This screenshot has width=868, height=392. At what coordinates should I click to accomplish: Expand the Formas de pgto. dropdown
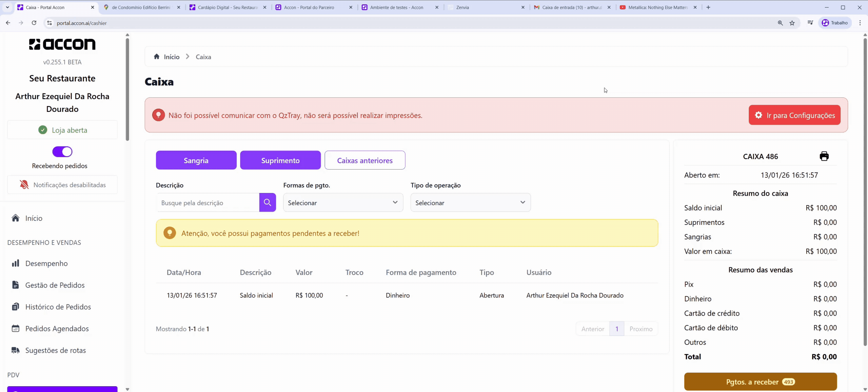click(x=343, y=202)
